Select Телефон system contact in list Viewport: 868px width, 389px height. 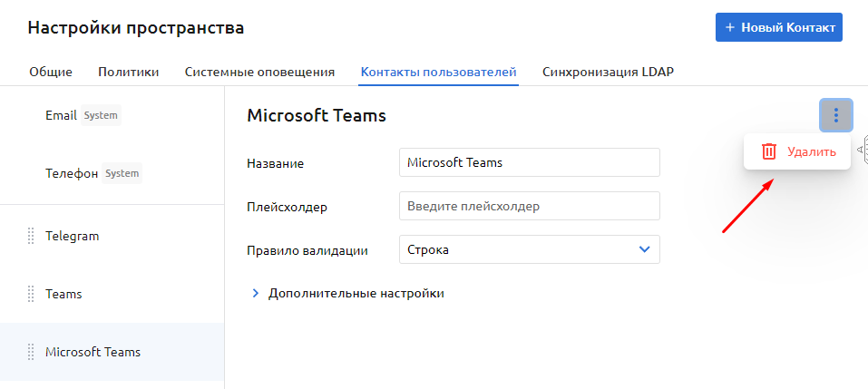point(72,174)
